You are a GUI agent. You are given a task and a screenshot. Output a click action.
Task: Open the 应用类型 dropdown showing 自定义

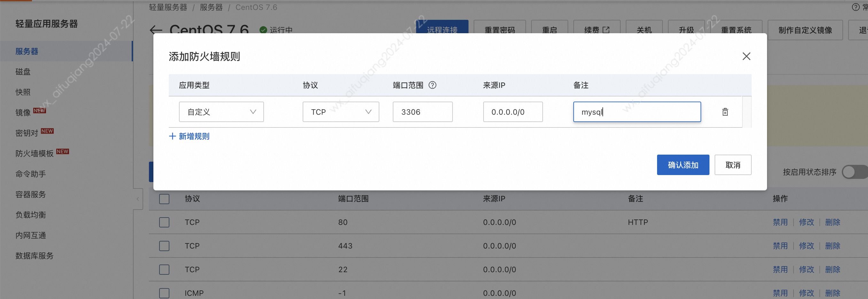click(x=221, y=112)
